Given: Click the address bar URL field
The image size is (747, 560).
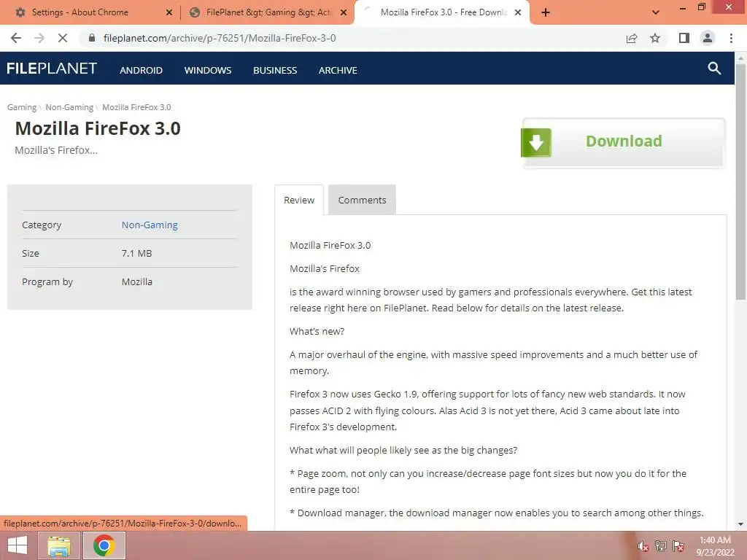Looking at the screenshot, I should [x=352, y=38].
